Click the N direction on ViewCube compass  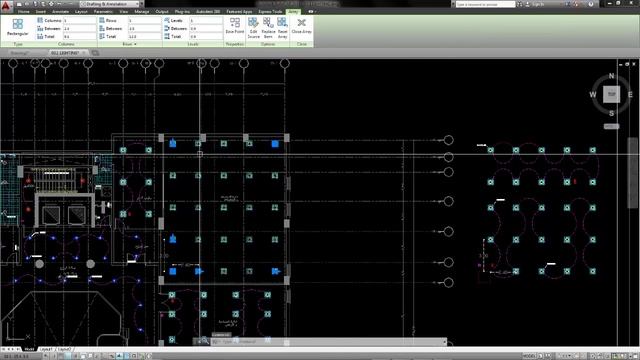611,76
